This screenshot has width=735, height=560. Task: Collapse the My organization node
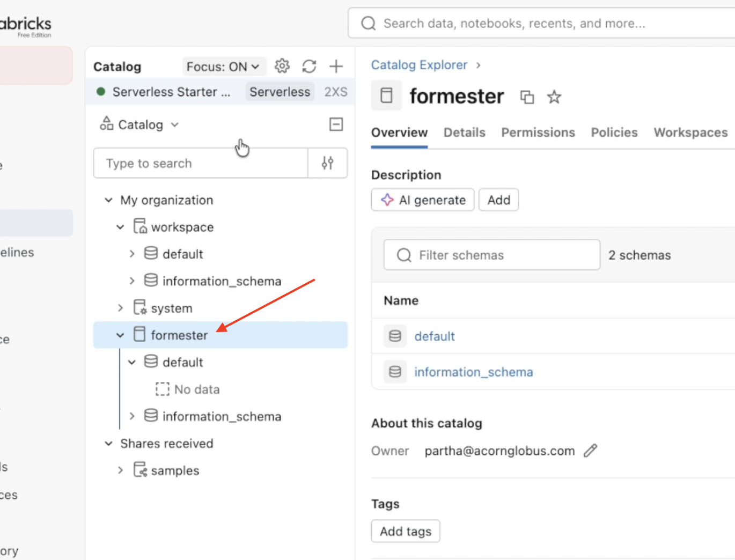coord(109,200)
